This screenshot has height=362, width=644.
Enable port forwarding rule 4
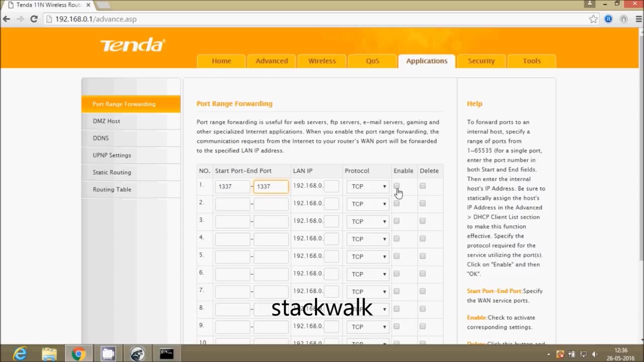click(x=396, y=239)
